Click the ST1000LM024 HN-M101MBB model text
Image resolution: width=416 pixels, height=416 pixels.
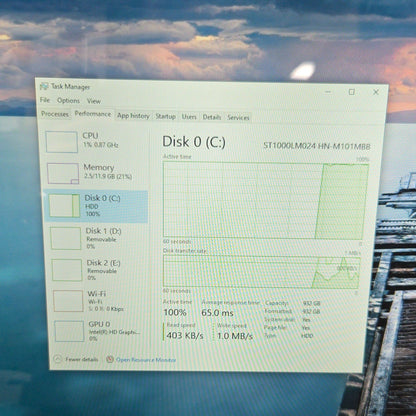pos(317,146)
